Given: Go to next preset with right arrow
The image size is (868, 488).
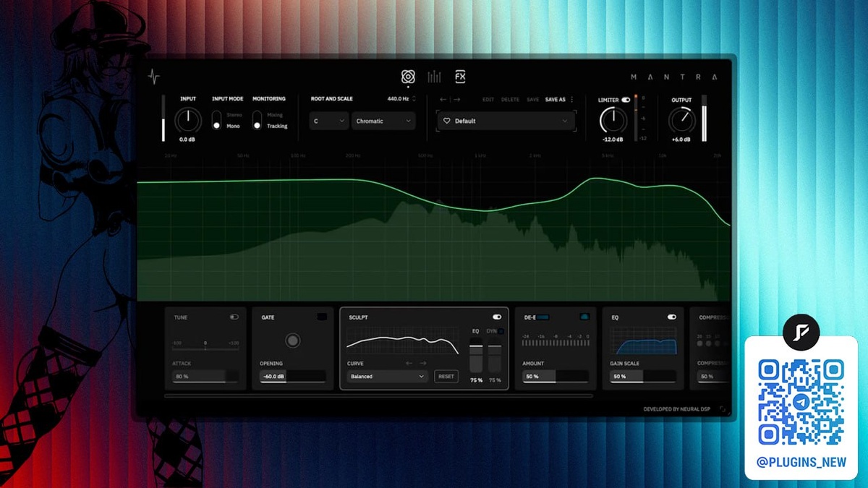Looking at the screenshot, I should [456, 100].
